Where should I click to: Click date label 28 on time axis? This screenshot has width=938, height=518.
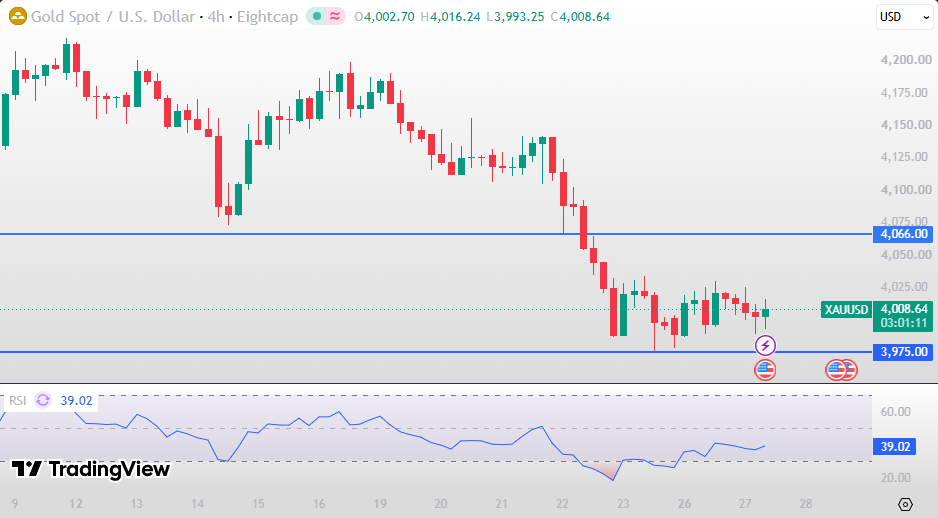coord(806,504)
